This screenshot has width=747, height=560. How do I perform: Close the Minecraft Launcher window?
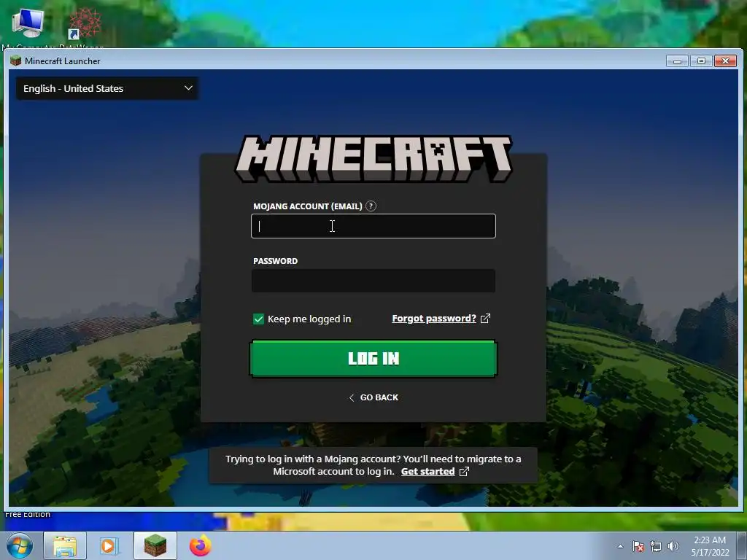(726, 61)
